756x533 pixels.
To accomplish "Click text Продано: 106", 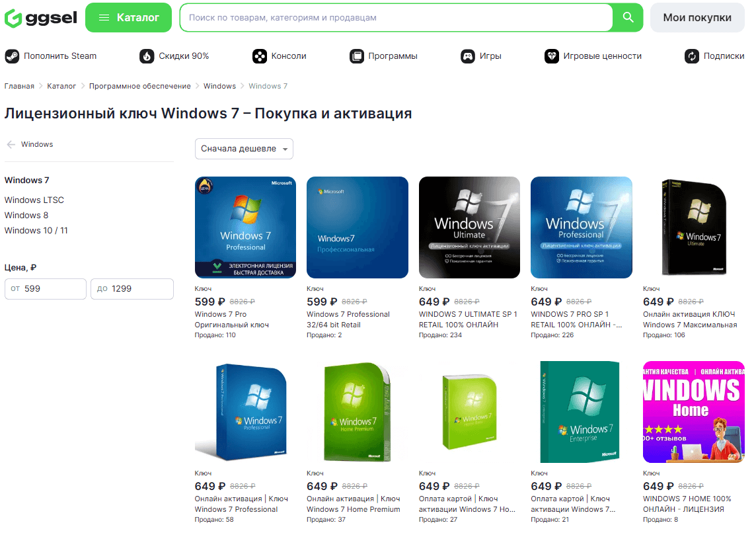I will [664, 335].
